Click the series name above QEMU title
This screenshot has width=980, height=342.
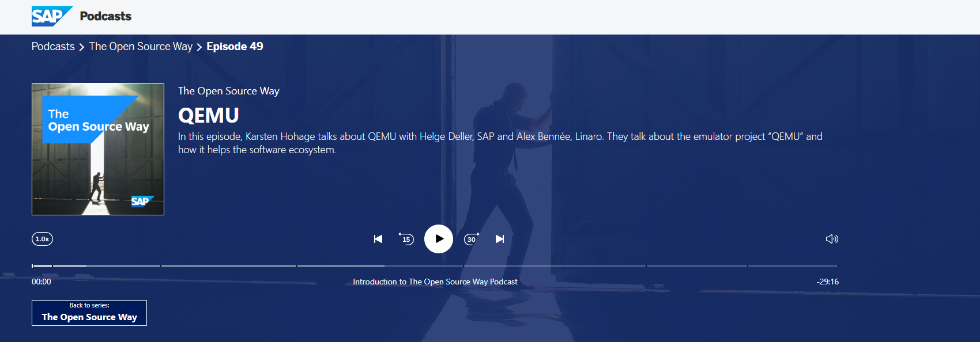tap(229, 91)
